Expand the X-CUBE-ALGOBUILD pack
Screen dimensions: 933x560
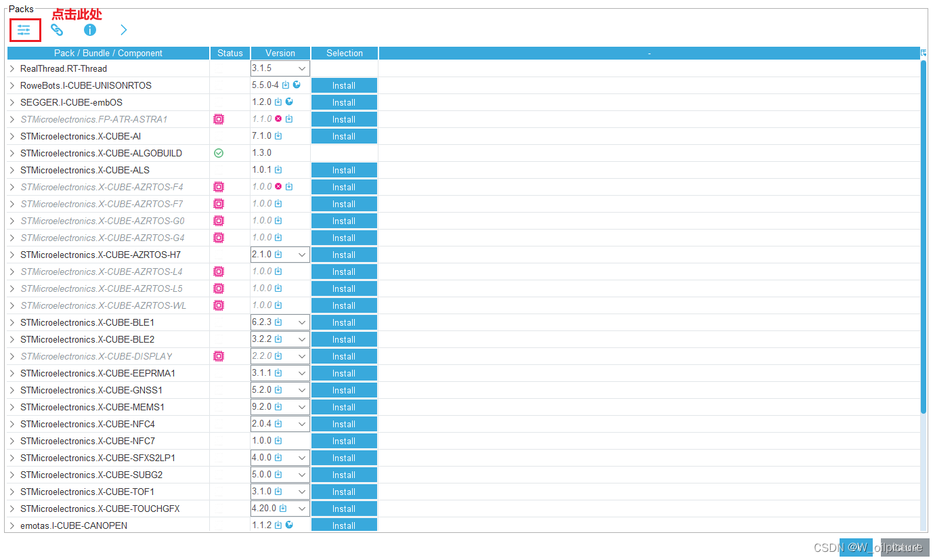click(x=12, y=153)
